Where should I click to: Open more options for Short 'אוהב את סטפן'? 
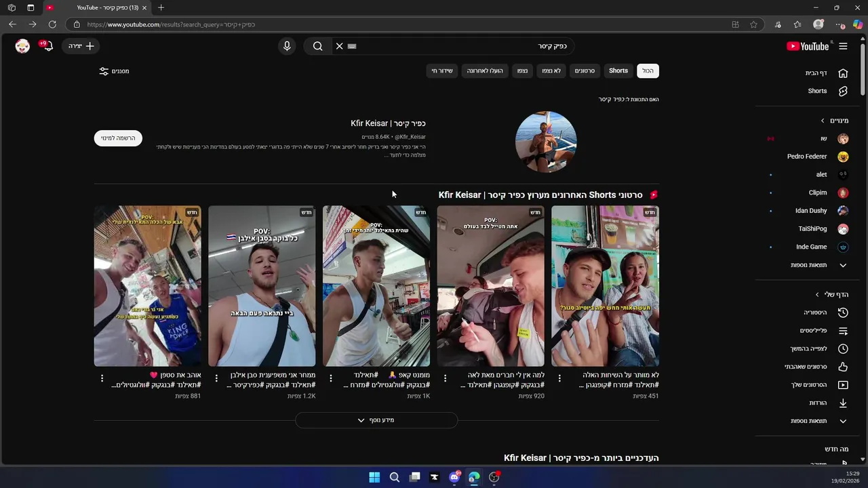point(102,378)
